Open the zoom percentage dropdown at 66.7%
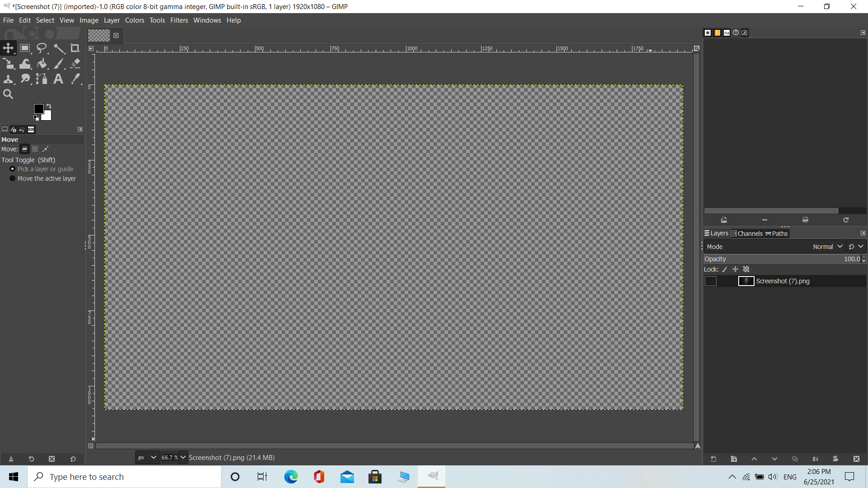 pos(183,457)
